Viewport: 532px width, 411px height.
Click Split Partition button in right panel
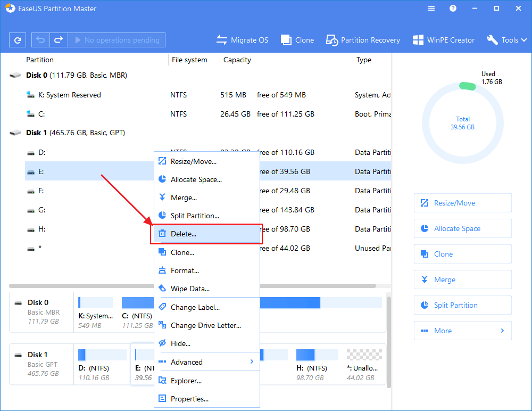coord(463,305)
